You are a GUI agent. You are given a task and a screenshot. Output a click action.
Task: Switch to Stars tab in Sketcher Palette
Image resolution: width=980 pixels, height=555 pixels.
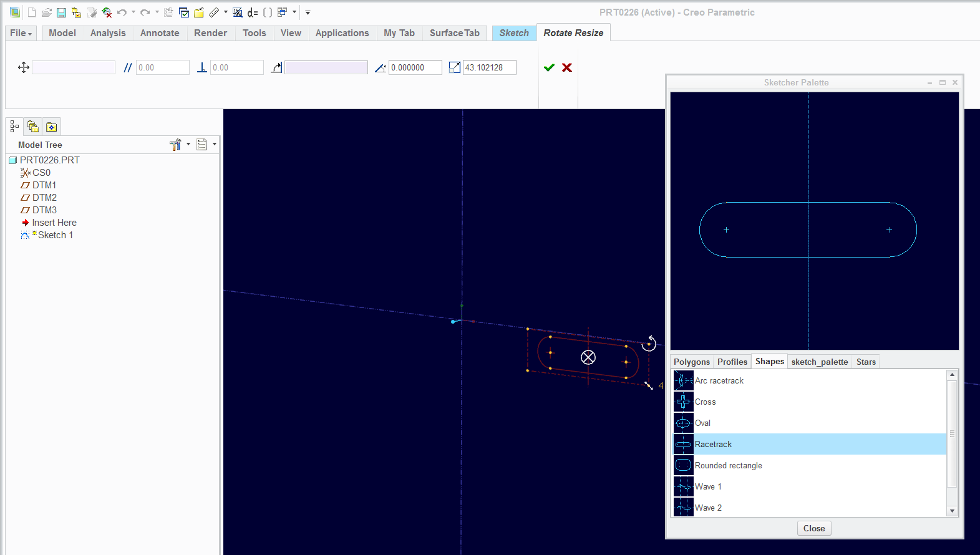coord(866,362)
